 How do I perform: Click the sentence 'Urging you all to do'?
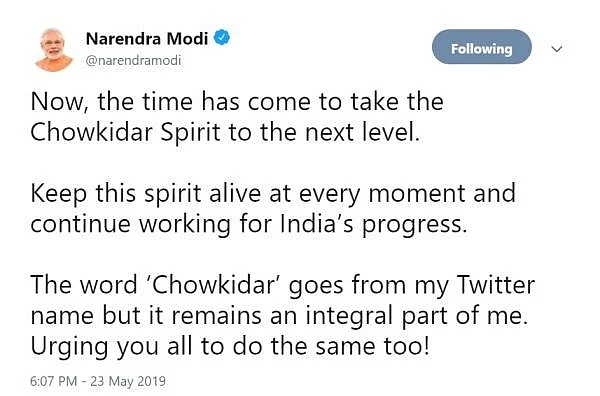(230, 347)
